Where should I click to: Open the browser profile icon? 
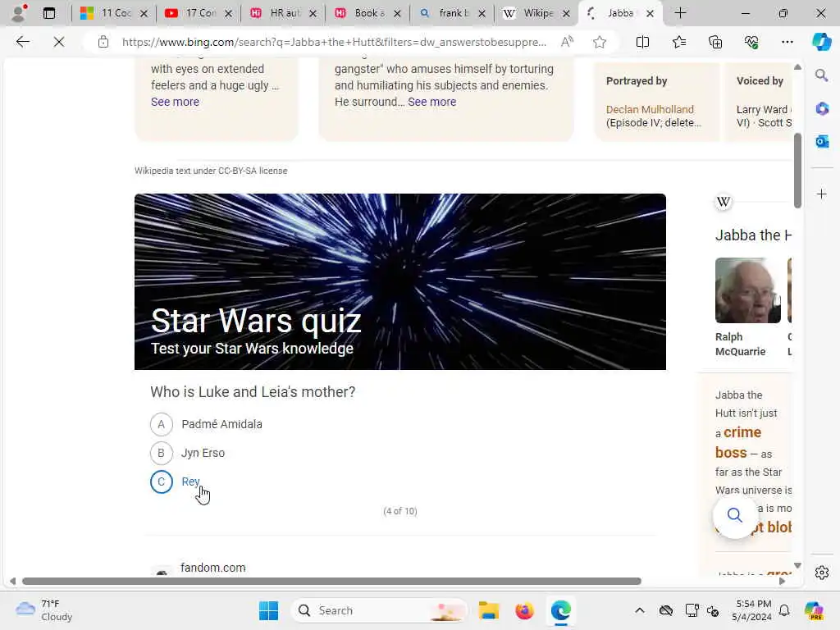pos(19,13)
